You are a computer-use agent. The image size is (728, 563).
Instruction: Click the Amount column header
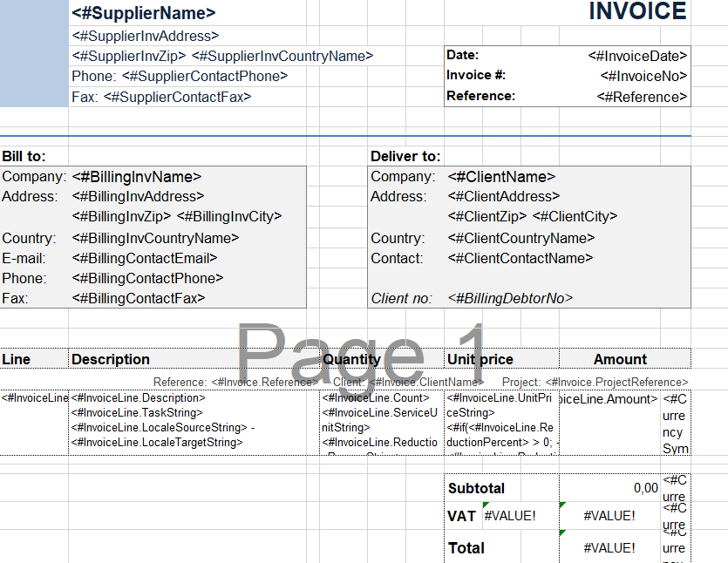coord(620,359)
